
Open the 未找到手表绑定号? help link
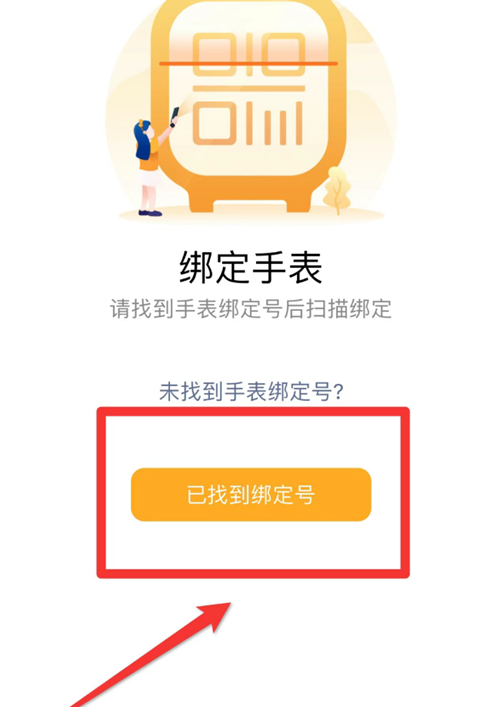coord(251,391)
